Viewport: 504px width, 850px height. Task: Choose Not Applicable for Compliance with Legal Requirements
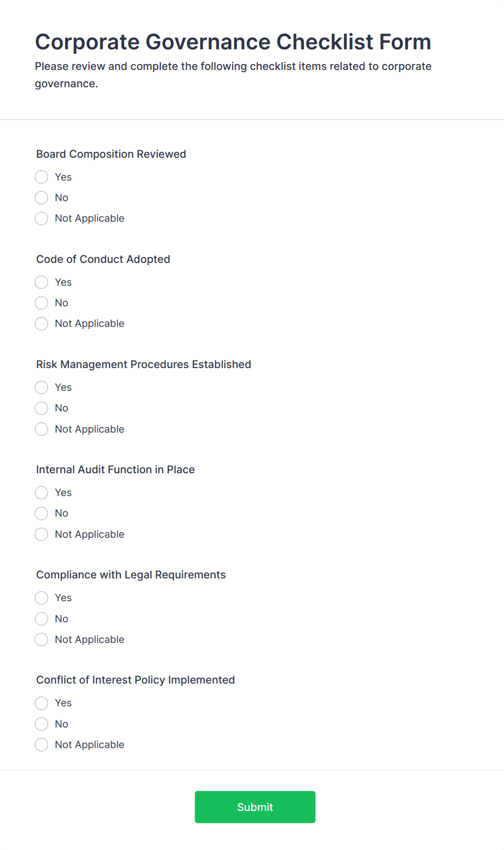point(42,640)
